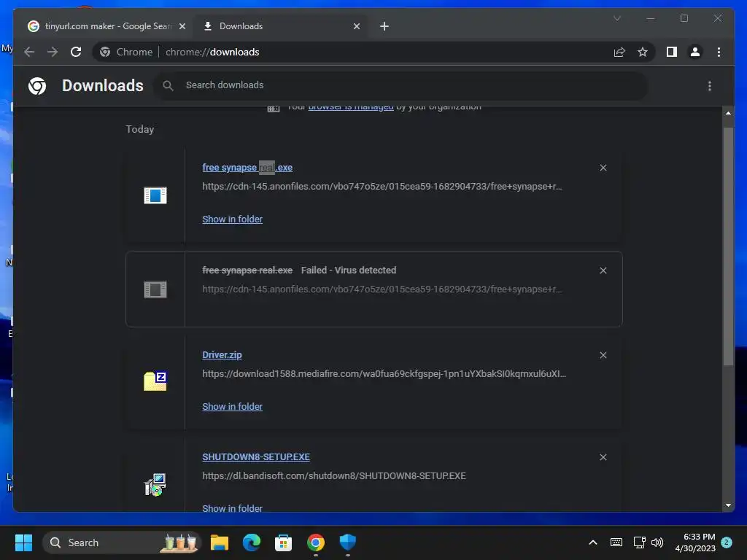Close the Downloads tab

tap(356, 26)
